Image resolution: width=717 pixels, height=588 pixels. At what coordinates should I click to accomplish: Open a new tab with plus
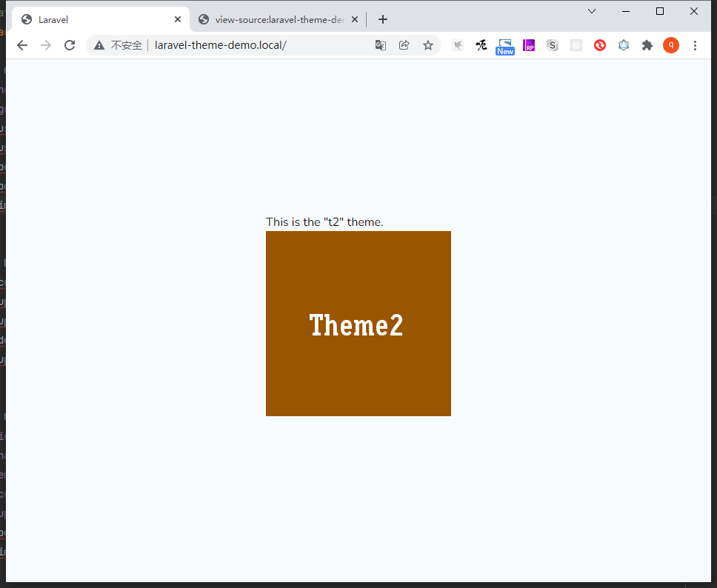383,20
